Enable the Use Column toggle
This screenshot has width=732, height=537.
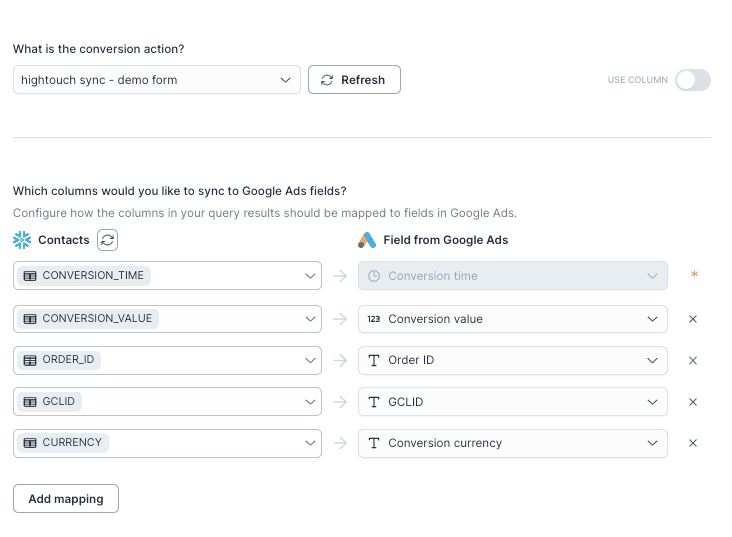click(x=692, y=80)
